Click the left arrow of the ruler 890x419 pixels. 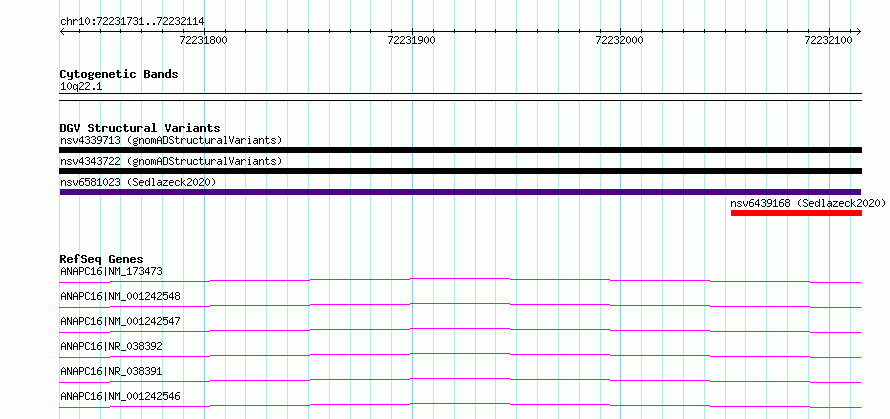(62, 31)
